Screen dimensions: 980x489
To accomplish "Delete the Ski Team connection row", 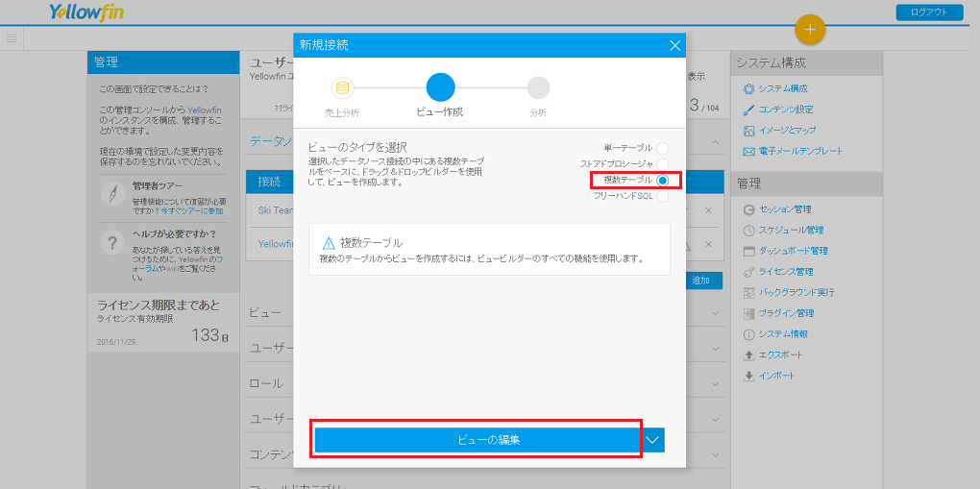I will [x=708, y=210].
